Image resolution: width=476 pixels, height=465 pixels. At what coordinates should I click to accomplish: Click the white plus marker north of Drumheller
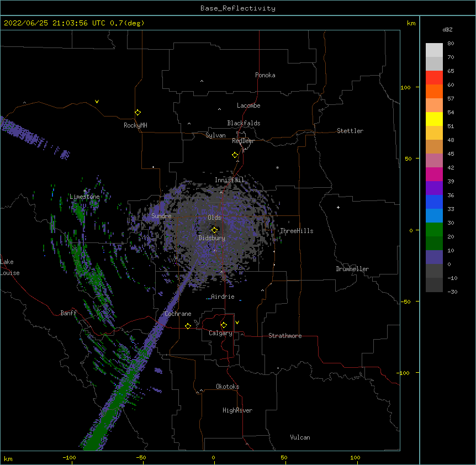point(338,207)
